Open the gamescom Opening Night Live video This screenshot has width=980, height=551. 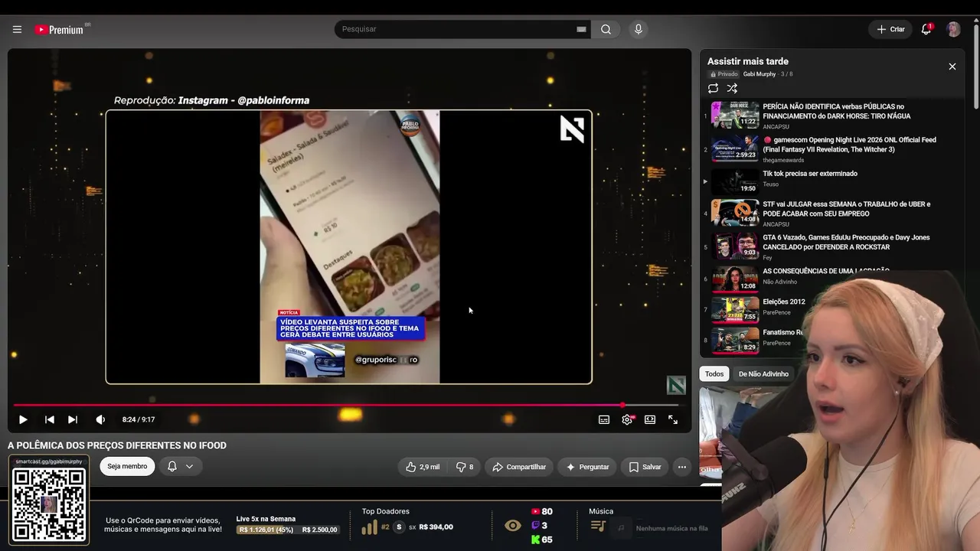point(850,145)
